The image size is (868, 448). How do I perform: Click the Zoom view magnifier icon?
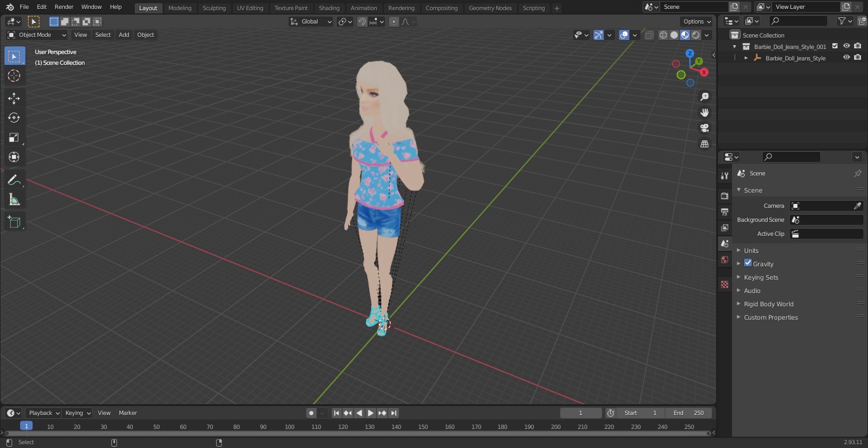[x=704, y=97]
